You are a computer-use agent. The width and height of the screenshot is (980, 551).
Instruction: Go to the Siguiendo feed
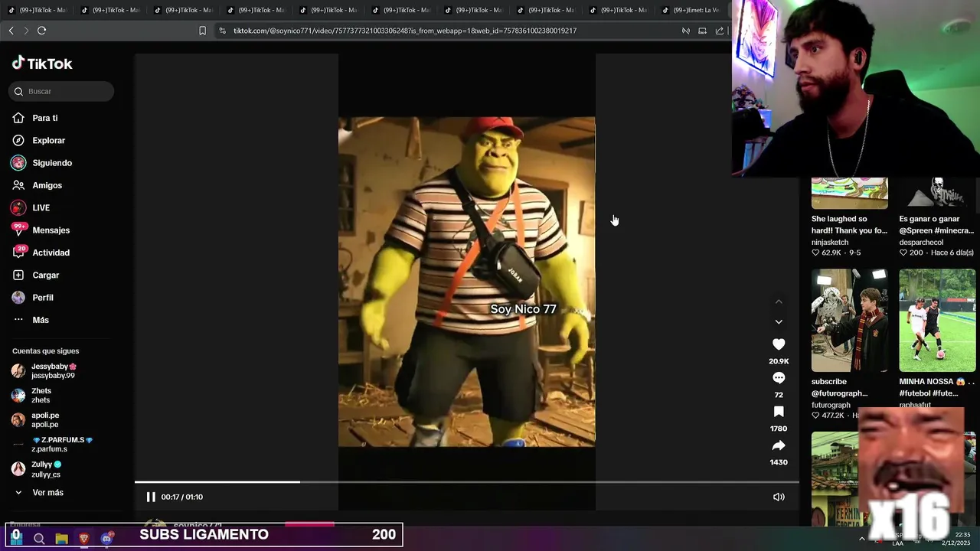51,163
